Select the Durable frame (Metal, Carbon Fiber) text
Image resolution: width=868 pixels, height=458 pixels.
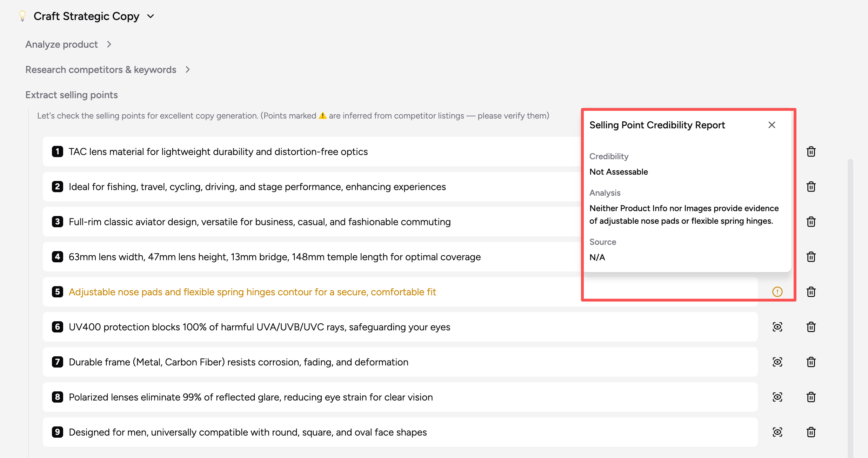(x=239, y=362)
